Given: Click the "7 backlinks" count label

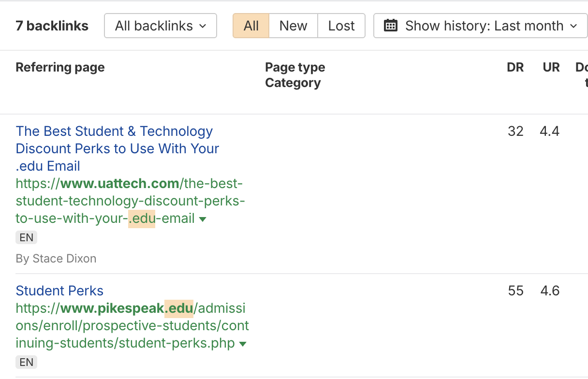Looking at the screenshot, I should click(52, 26).
